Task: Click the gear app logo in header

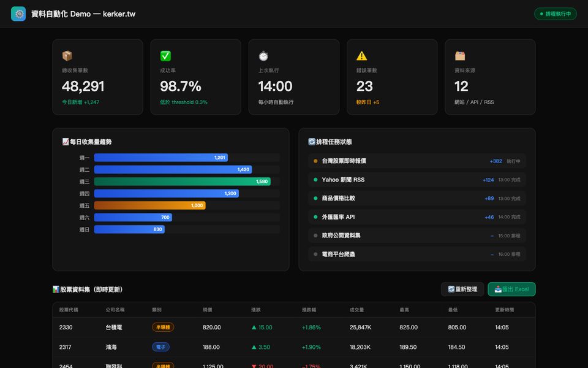Action: click(18, 14)
